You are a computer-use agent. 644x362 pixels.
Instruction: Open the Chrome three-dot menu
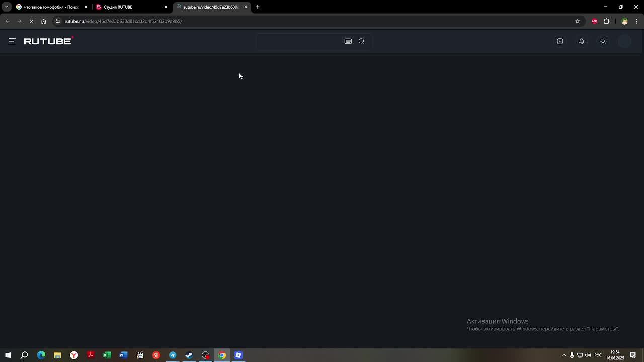pyautogui.click(x=636, y=21)
